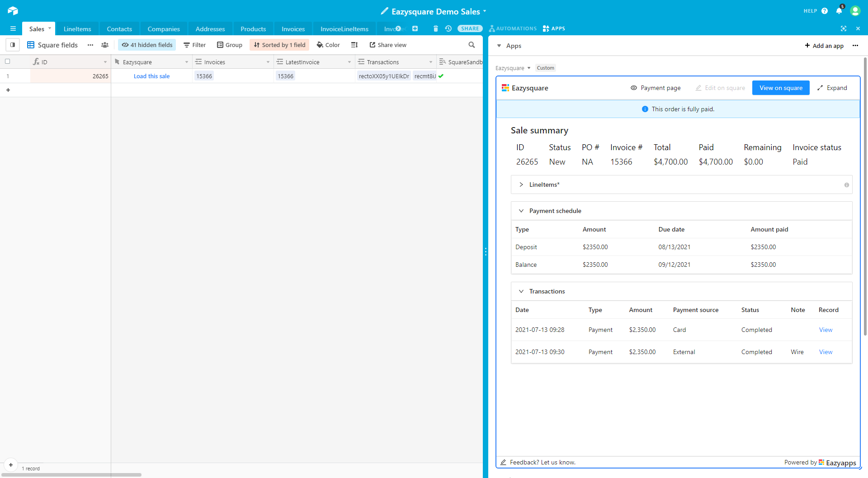Viewport: 868px width, 478px height.
Task: View record for 09:30 Wire payment
Action: click(x=826, y=352)
